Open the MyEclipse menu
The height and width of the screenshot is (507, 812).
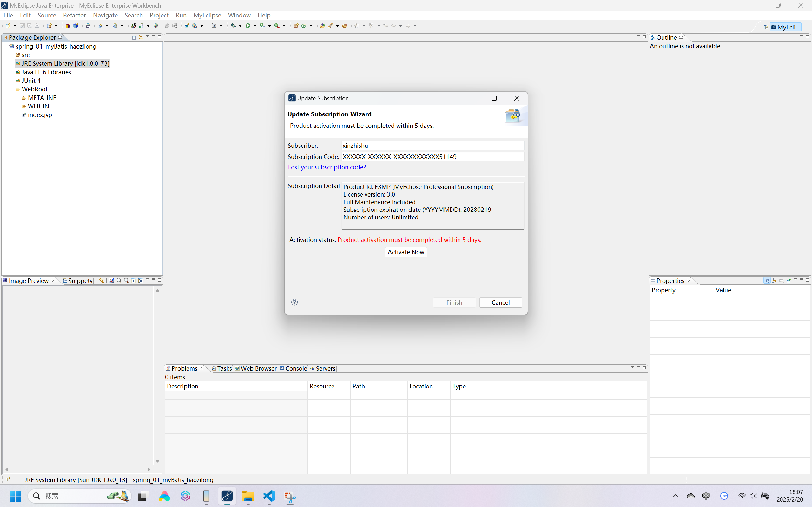point(207,15)
